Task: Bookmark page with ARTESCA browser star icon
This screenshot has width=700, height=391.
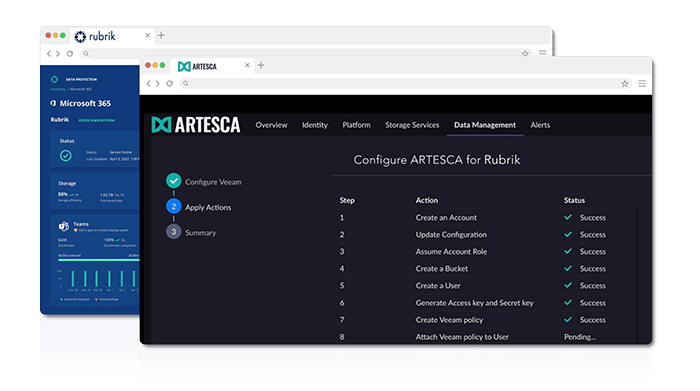Action: (x=625, y=83)
